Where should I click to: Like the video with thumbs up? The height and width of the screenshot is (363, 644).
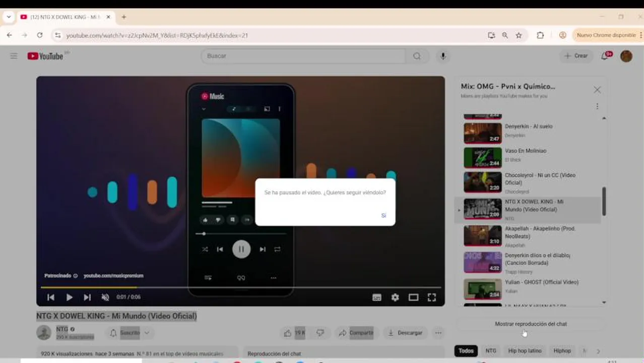coord(294,333)
